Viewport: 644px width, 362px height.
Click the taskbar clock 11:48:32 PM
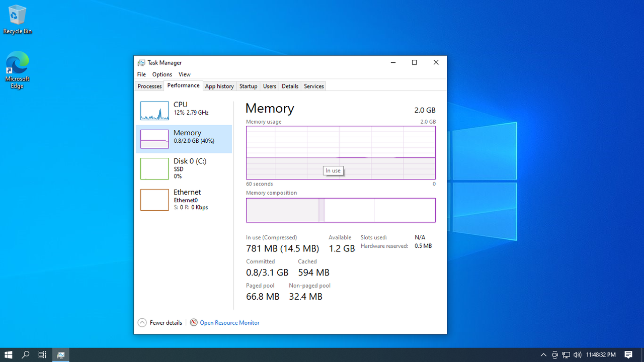(601, 355)
